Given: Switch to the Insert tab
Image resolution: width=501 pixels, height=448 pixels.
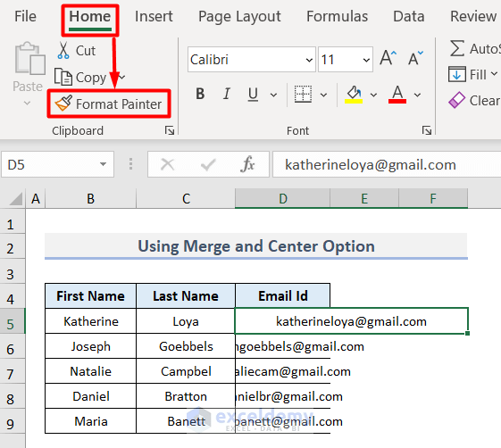Looking at the screenshot, I should point(154,16).
